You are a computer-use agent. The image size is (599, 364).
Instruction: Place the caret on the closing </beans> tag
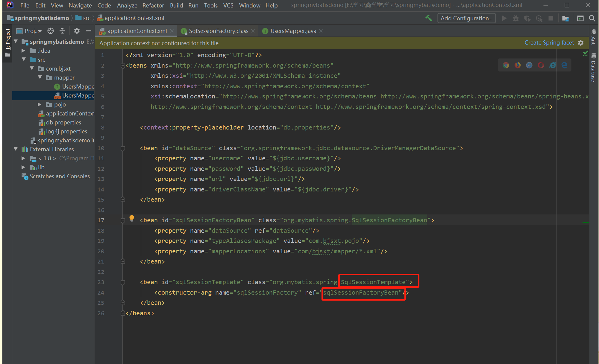pyautogui.click(x=140, y=313)
